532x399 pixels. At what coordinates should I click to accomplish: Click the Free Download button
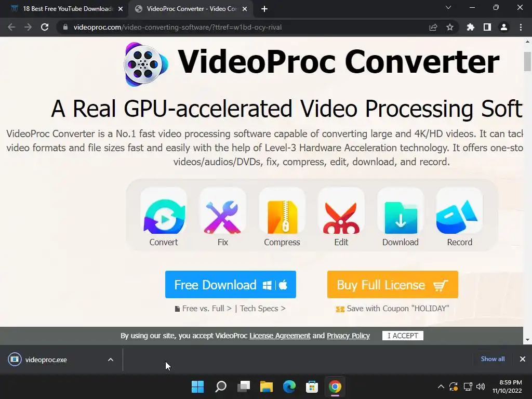tap(230, 284)
